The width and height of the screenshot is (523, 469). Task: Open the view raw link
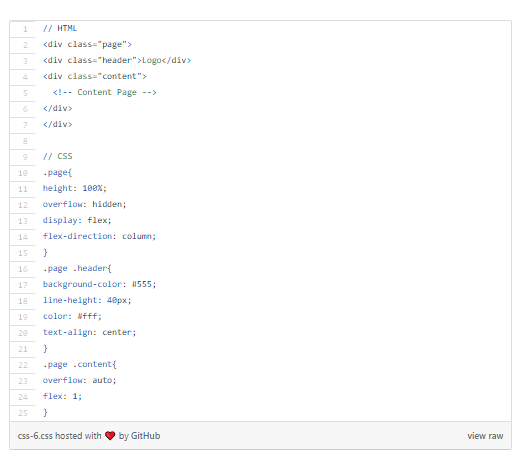pos(485,436)
